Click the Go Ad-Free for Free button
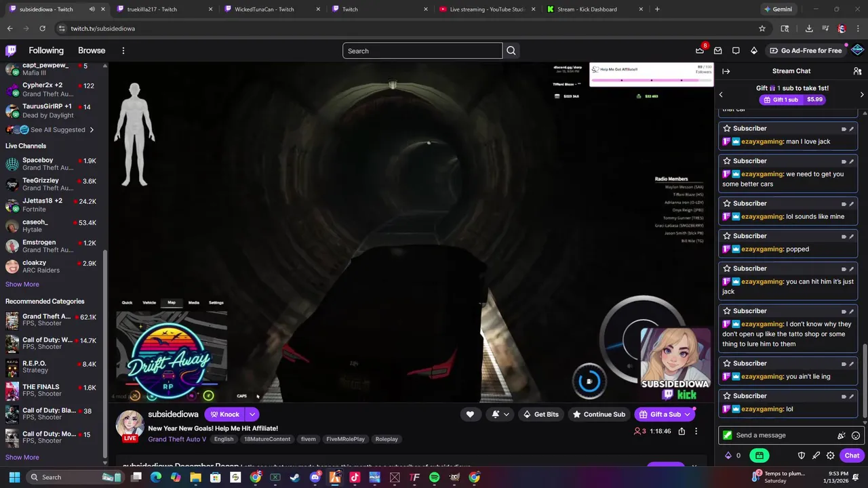Image resolution: width=868 pixels, height=488 pixels. click(x=806, y=51)
